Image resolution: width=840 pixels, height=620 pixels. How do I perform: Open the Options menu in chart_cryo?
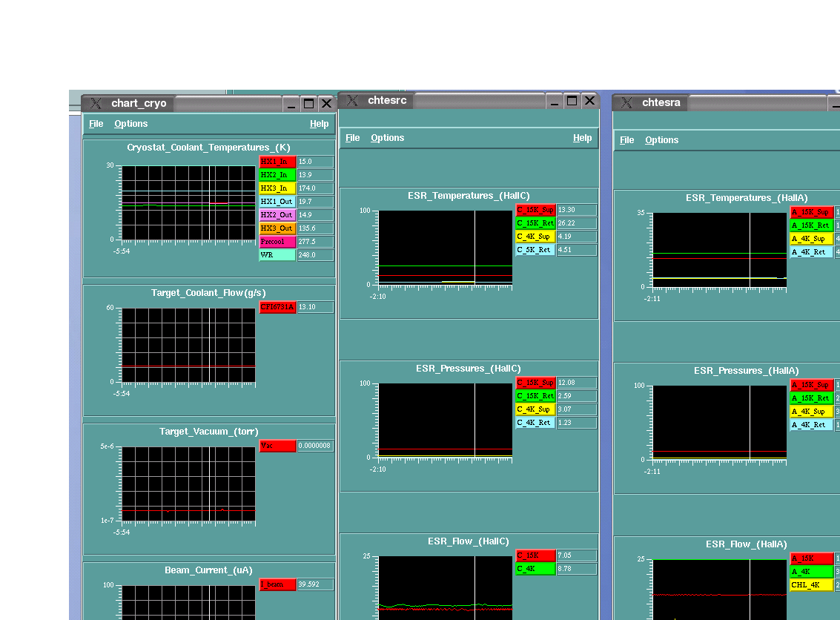[x=130, y=124]
